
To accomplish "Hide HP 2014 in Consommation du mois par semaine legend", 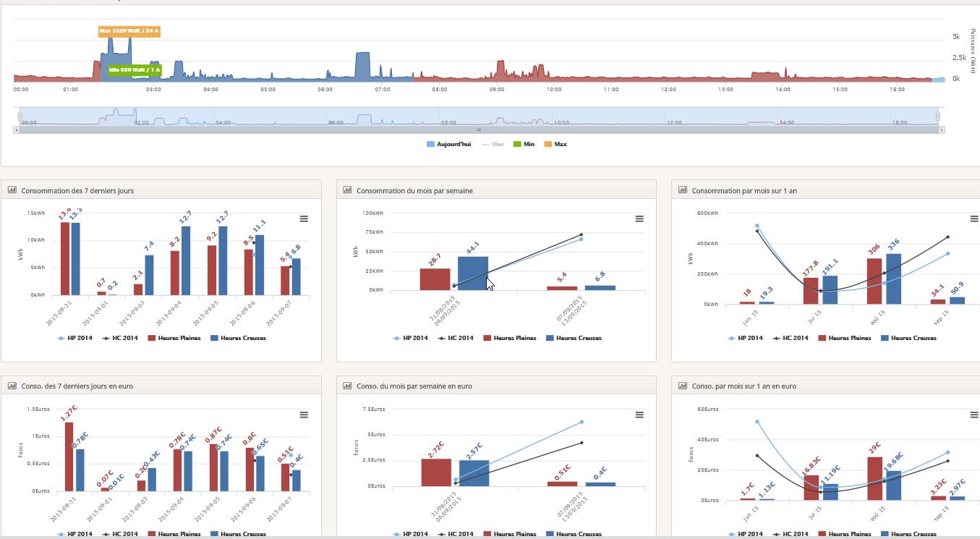I will tap(412, 338).
